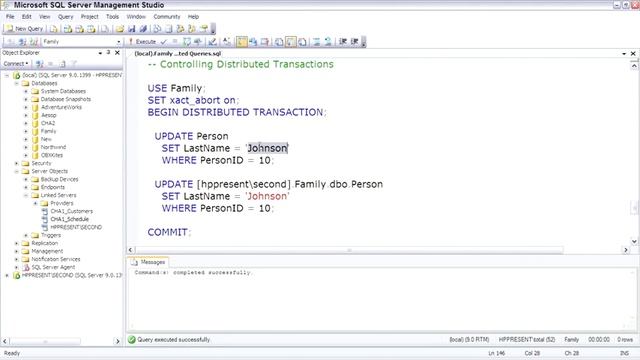Click the Open File folder icon

tap(120, 29)
